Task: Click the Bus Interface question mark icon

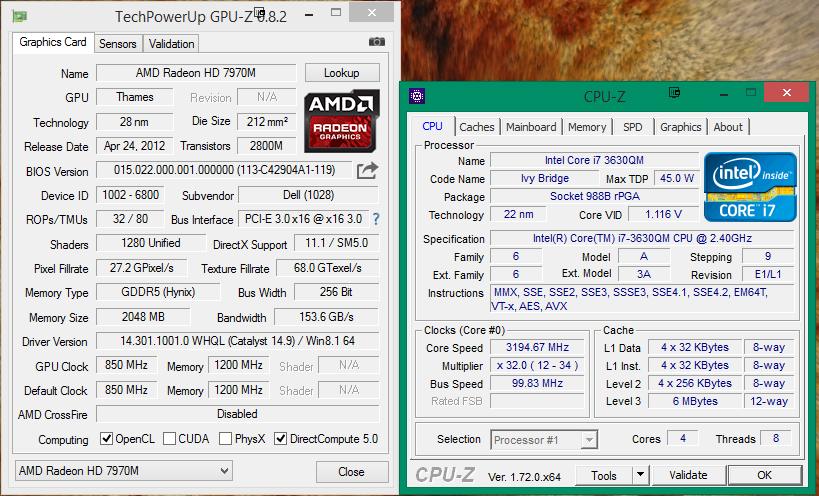Action: 376,219
